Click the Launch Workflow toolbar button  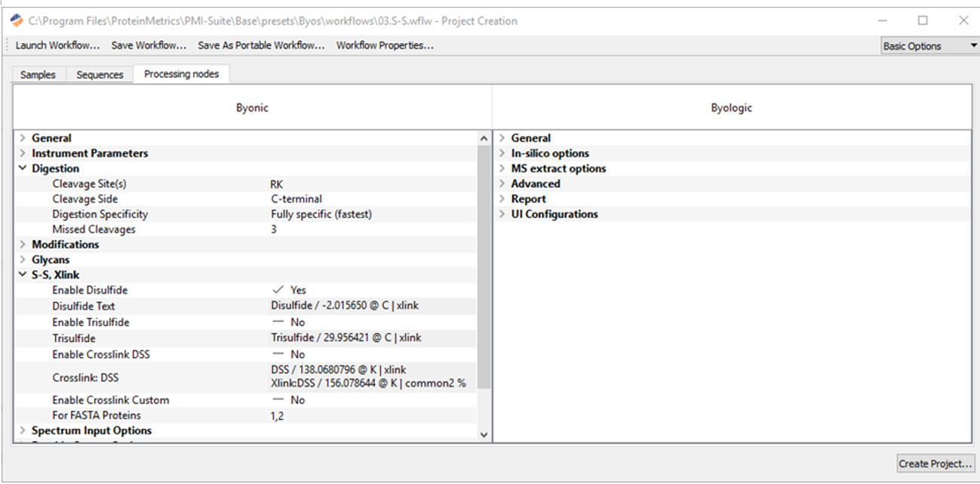tap(57, 45)
